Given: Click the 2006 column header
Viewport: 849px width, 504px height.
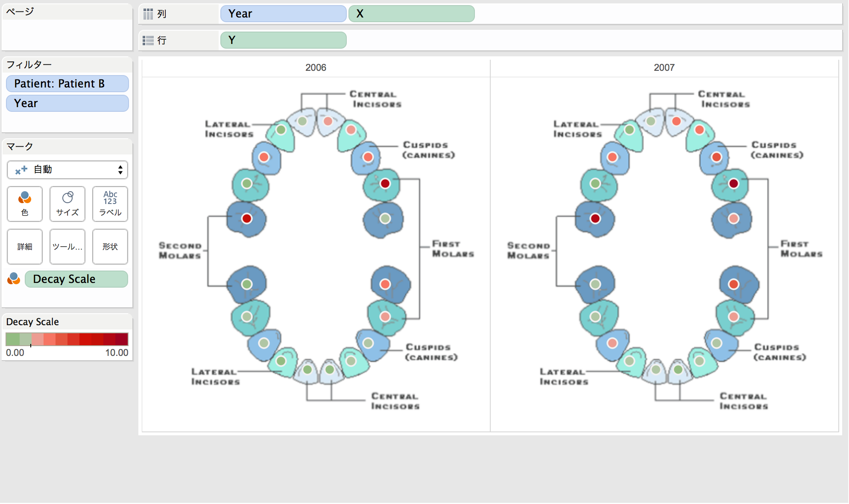Looking at the screenshot, I should tap(316, 67).
